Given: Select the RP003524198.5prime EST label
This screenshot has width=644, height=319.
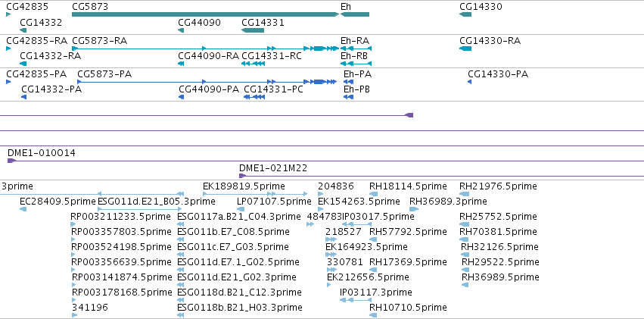Looking at the screenshot, I should click(x=121, y=247).
